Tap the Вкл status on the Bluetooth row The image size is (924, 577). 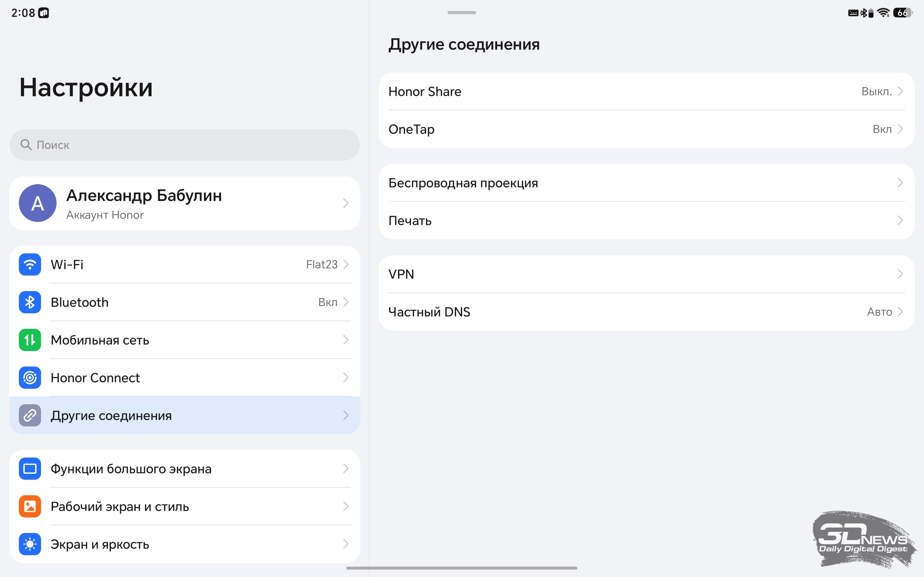tap(327, 302)
